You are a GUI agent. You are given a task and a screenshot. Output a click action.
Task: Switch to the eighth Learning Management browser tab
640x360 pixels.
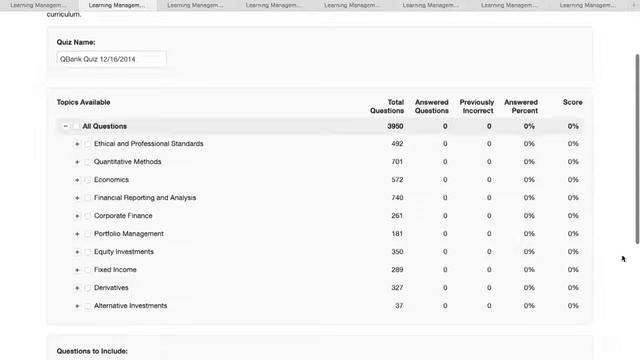tap(587, 5)
